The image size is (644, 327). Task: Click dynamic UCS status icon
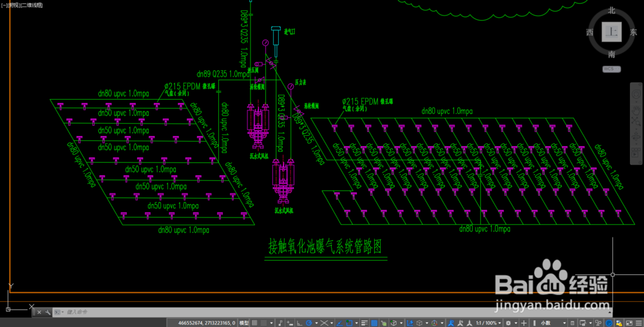pos(410,323)
